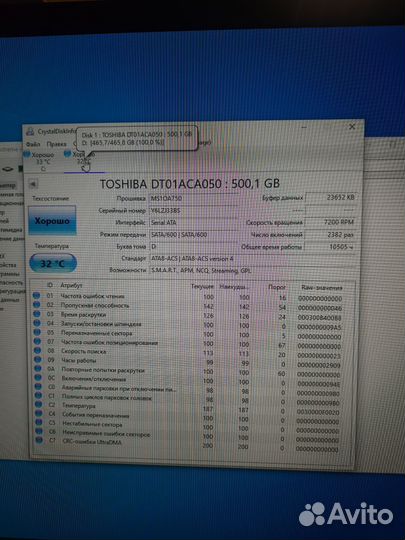Click status circle for attribute 05 reallocated sectors
The image size is (405, 540).
click(37, 332)
